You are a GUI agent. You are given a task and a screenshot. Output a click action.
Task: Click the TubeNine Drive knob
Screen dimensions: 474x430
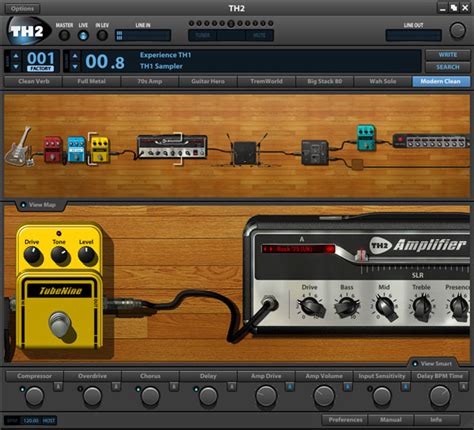pos(33,256)
